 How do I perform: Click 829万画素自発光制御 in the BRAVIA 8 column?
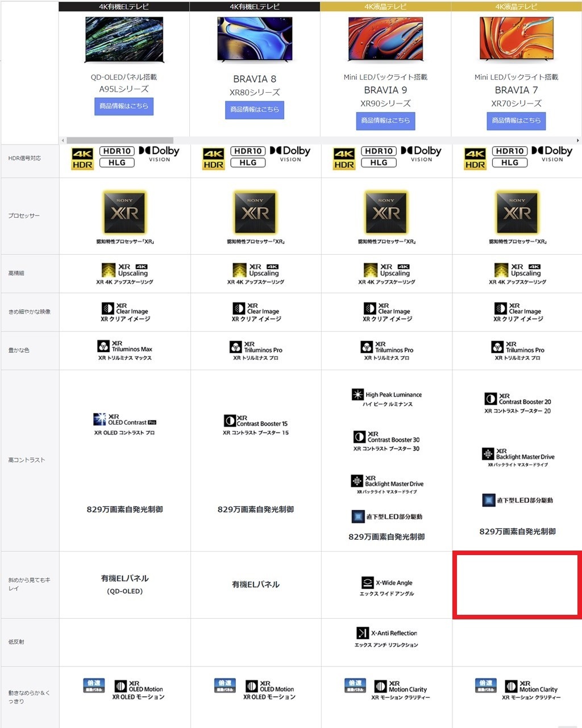(256, 510)
